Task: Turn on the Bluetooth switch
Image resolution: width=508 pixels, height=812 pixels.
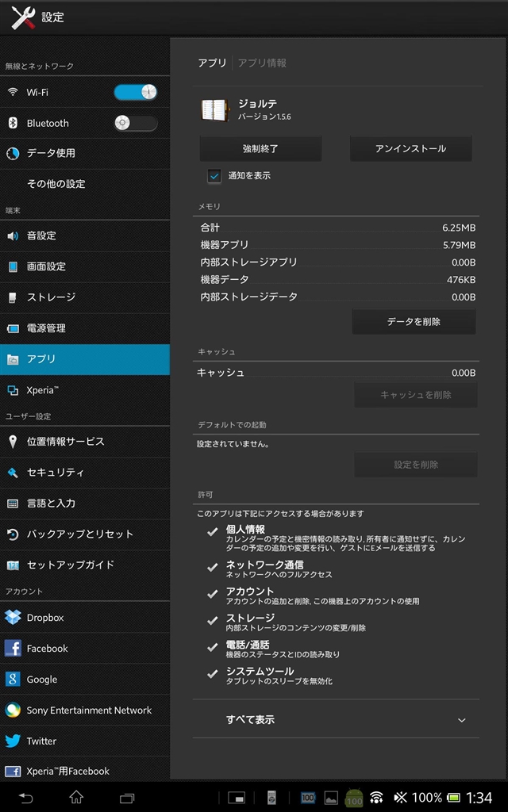Action: (x=135, y=123)
